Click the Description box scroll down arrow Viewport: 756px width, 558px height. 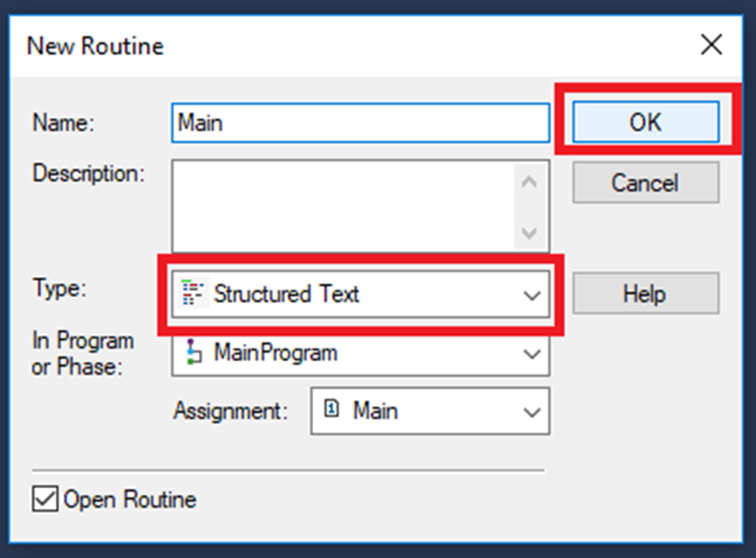530,232
